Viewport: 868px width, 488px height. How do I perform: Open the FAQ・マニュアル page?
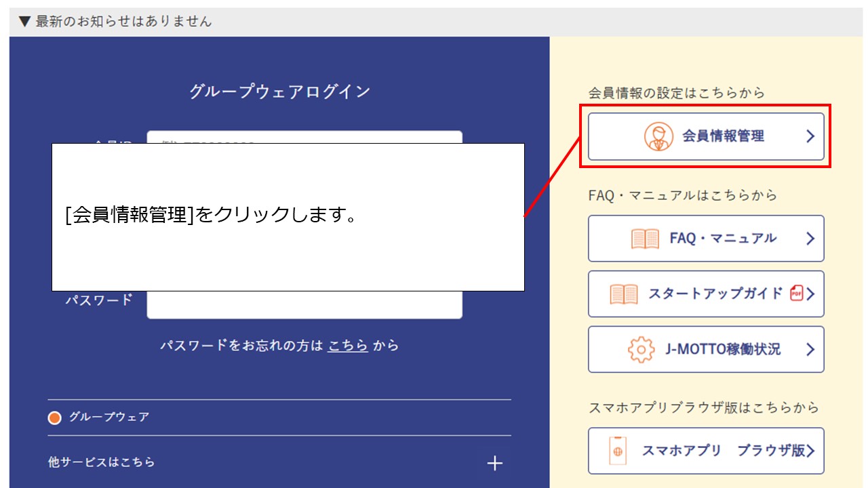pyautogui.click(x=705, y=239)
